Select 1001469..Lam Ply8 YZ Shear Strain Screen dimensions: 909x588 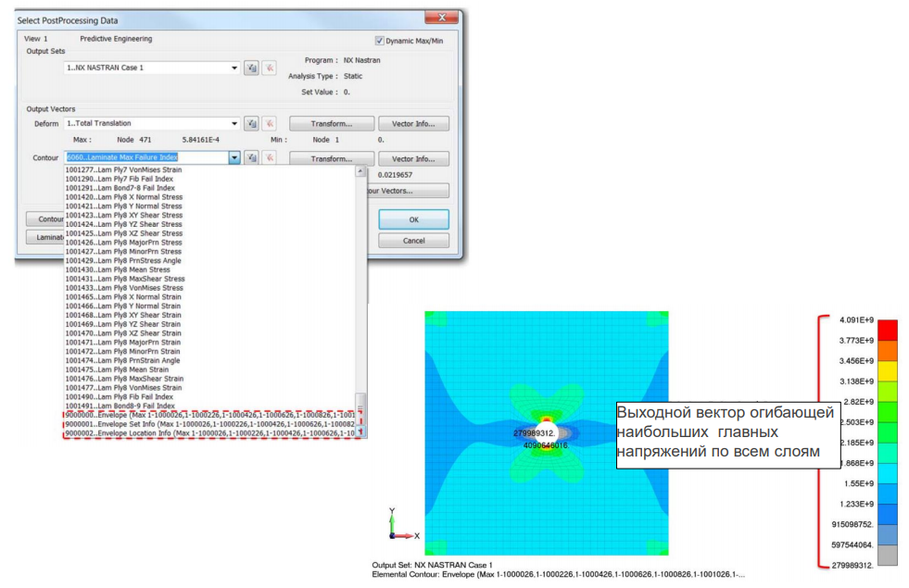pos(123,324)
